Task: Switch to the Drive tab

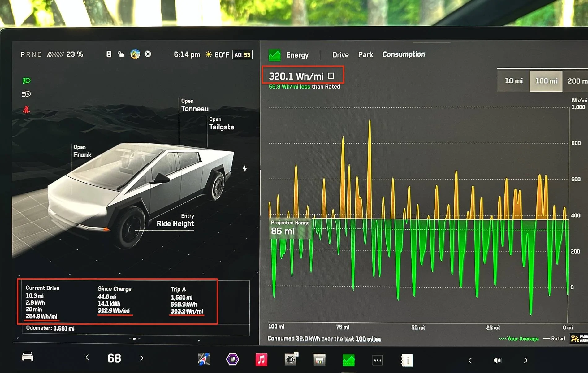Action: tap(340, 55)
